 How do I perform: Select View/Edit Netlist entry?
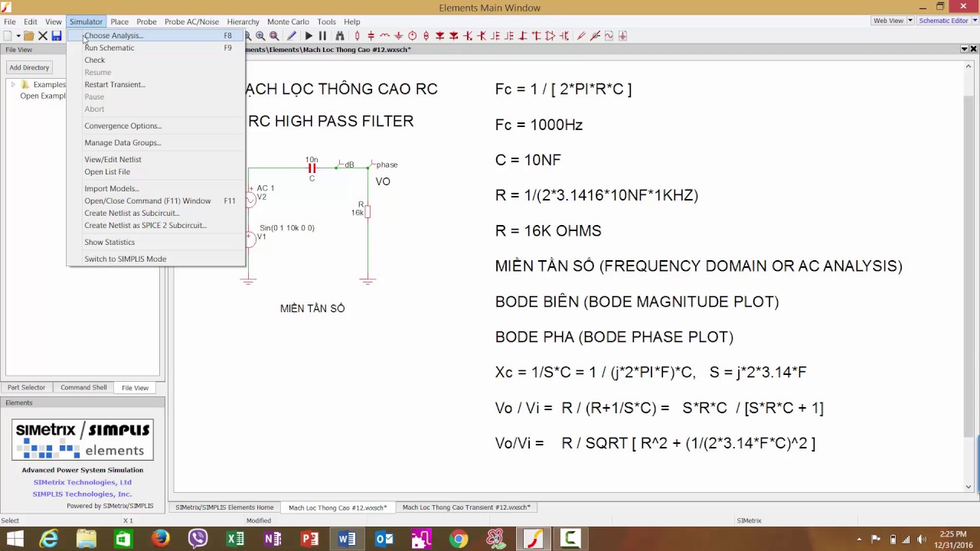[156, 159]
